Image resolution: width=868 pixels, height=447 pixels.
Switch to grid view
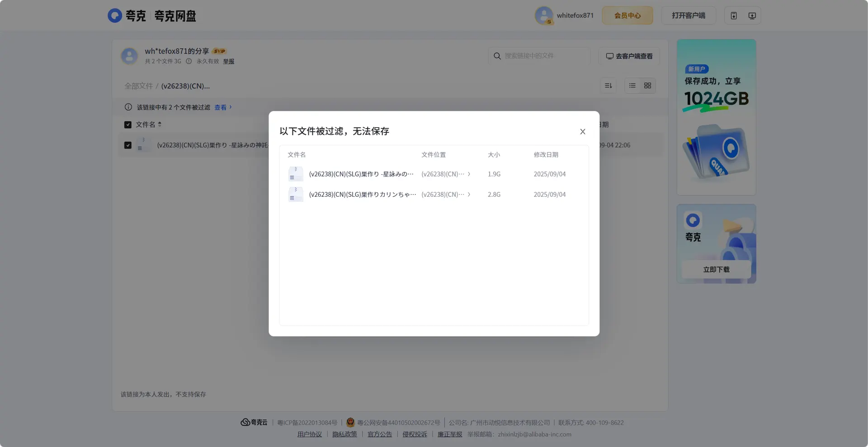pyautogui.click(x=647, y=86)
